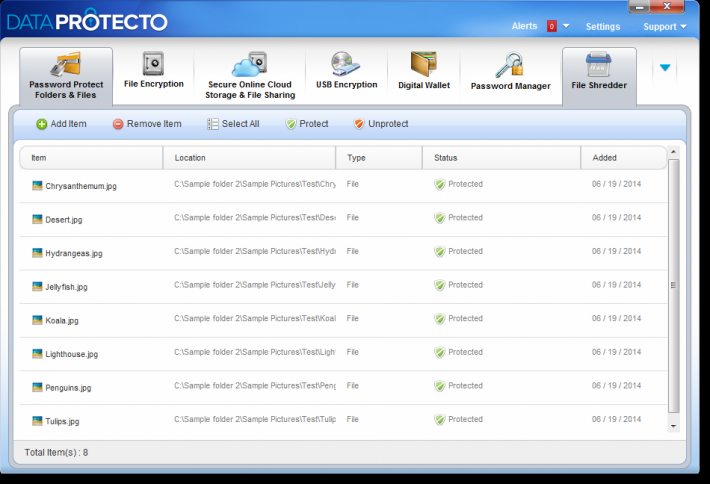Click the Penguins.jpg image file icon
The width and height of the screenshot is (710, 484).
coord(37,387)
